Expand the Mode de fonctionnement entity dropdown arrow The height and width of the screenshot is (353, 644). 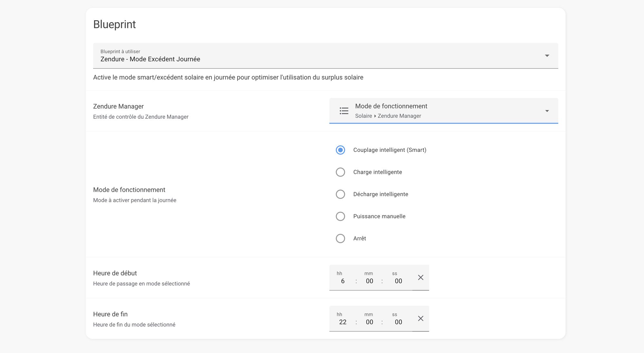[547, 111]
